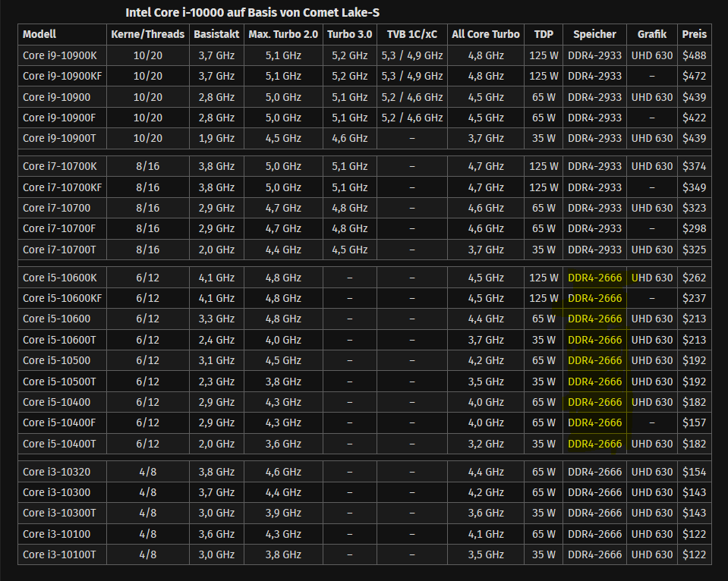Select the '3,9 GHz' max turbo of i3-10300T
The image size is (728, 581).
click(283, 512)
